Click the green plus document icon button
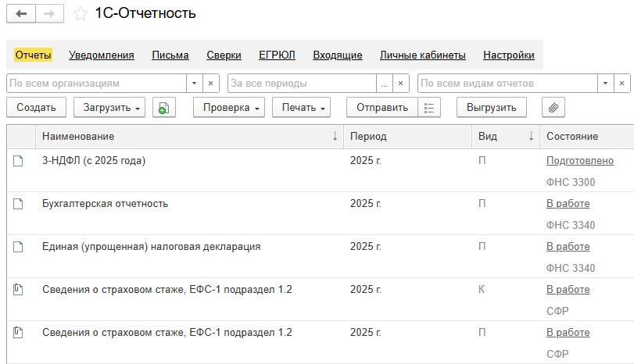 [x=163, y=108]
